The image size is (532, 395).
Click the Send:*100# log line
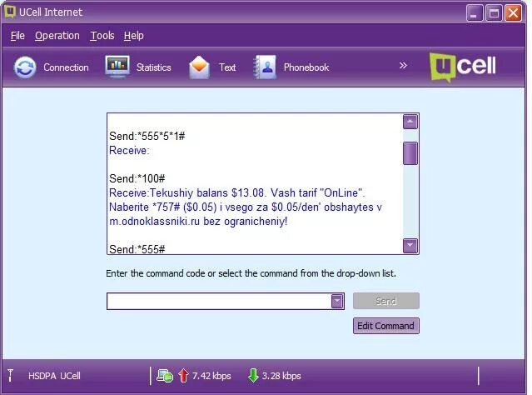137,178
